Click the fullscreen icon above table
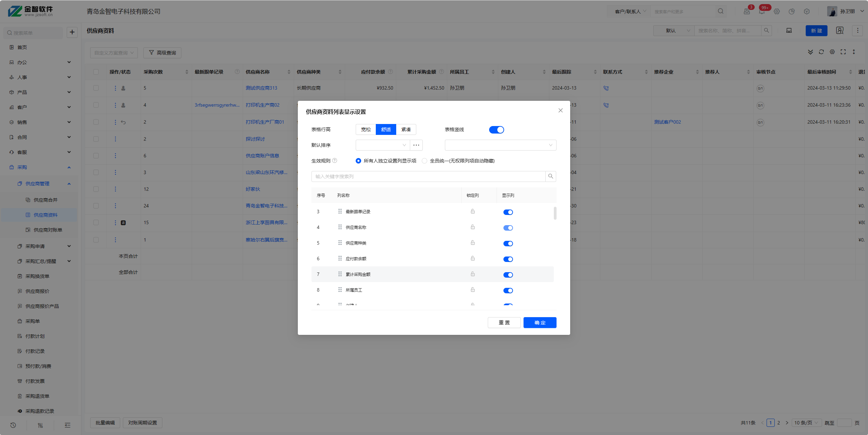The image size is (868, 435). click(x=843, y=52)
